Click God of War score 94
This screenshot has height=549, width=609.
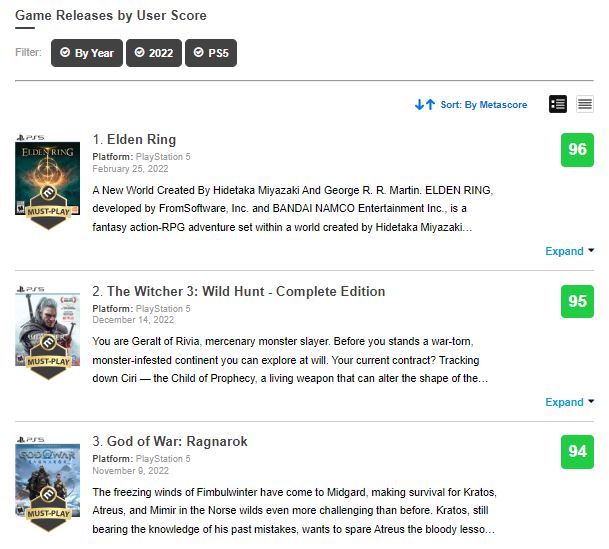(x=577, y=451)
